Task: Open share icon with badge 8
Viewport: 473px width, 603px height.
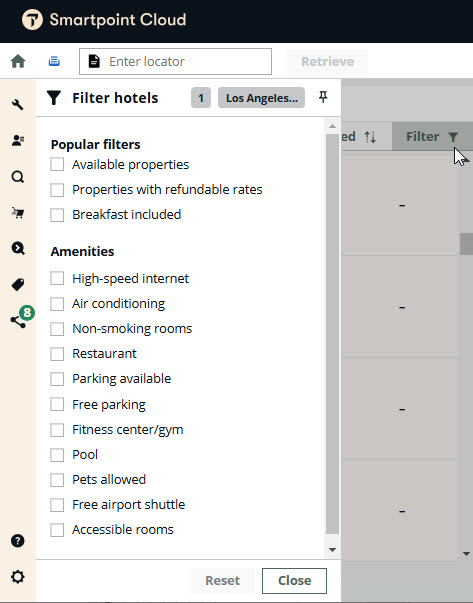Action: pos(18,321)
